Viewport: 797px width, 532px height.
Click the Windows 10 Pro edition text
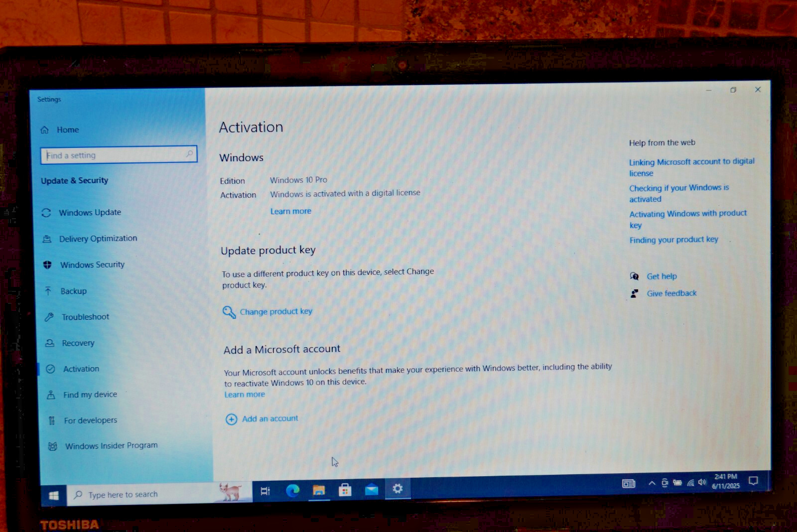click(x=298, y=180)
